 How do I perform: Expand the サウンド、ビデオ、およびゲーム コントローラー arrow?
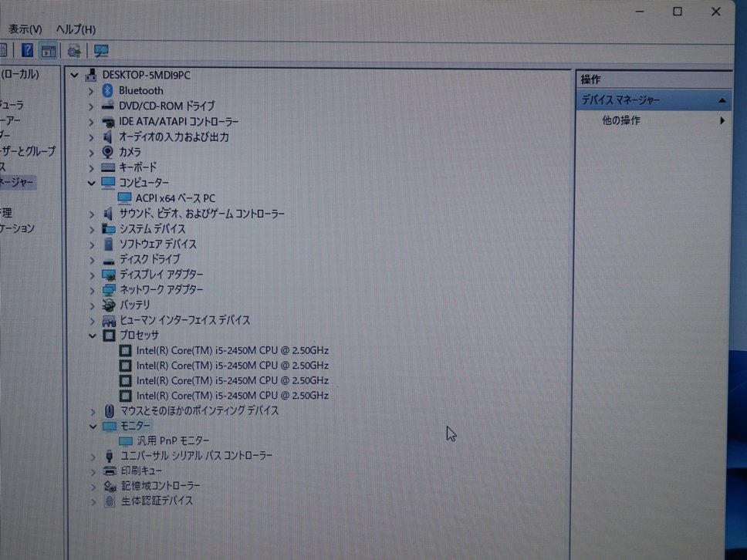pyautogui.click(x=92, y=214)
